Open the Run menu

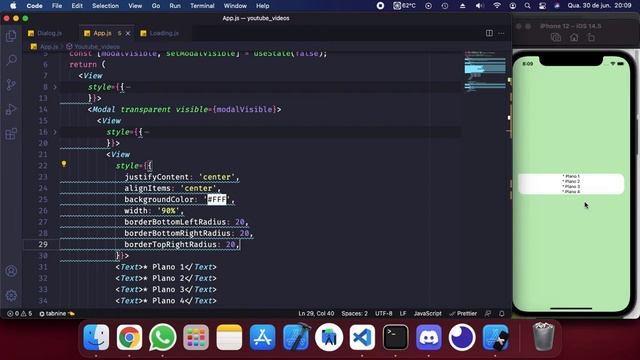175,6
